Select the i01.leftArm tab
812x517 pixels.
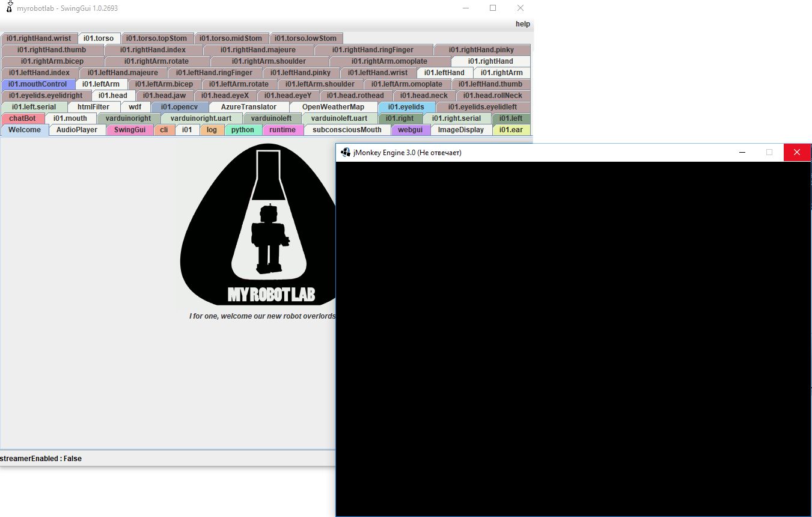pos(101,84)
